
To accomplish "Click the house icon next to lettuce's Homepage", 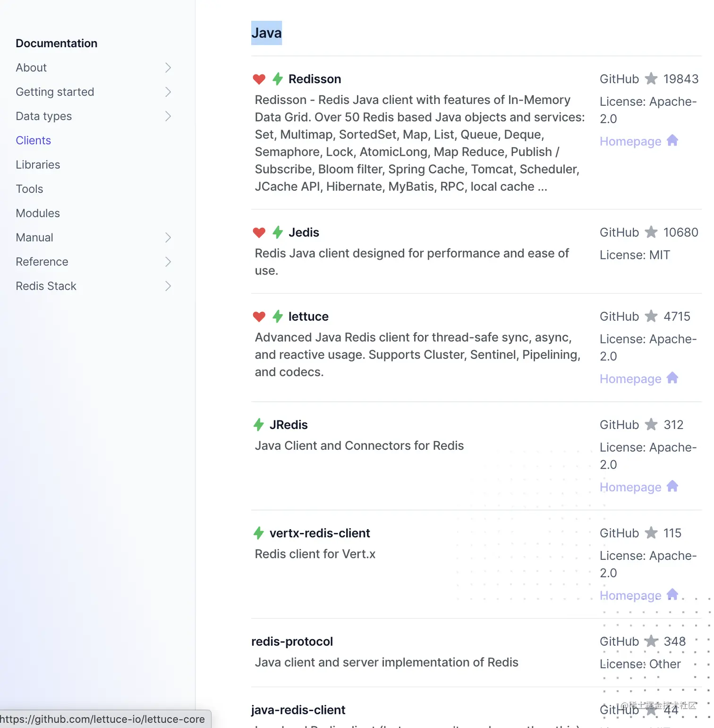I will click(x=672, y=378).
